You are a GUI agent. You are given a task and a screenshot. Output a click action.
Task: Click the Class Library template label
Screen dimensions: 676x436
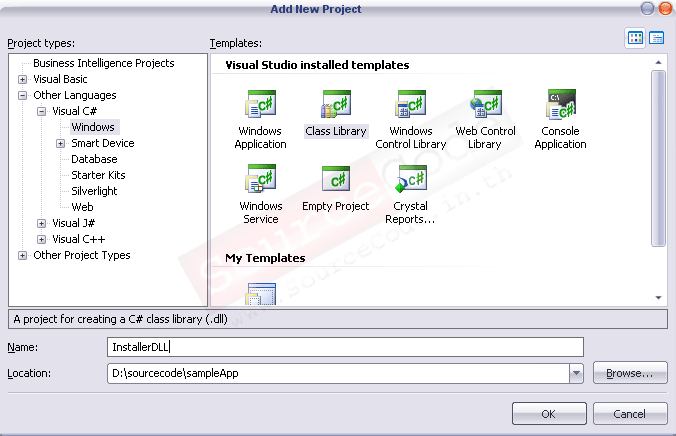point(336,131)
